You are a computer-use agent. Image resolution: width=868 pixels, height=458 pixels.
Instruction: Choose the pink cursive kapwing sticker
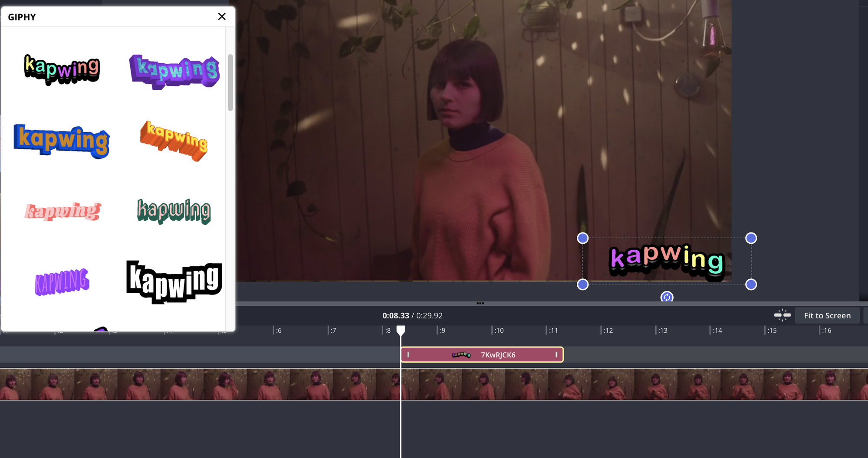click(x=62, y=211)
